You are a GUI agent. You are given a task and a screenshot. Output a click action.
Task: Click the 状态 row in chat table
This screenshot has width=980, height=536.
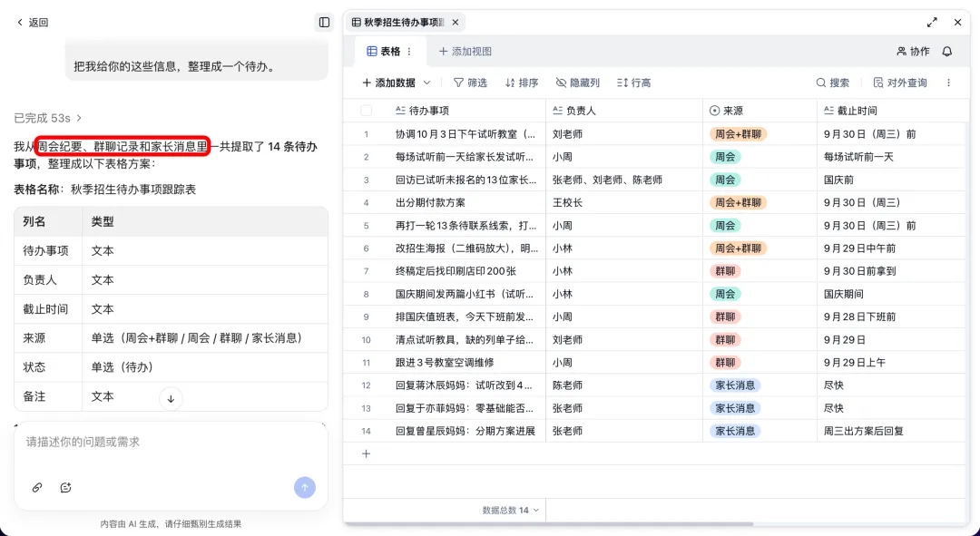click(171, 367)
